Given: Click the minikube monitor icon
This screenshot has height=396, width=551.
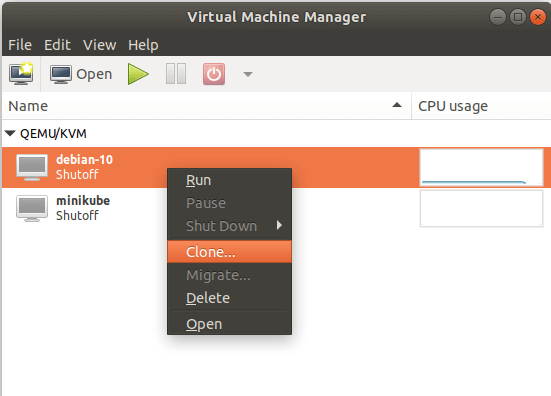Looking at the screenshot, I should (x=32, y=208).
